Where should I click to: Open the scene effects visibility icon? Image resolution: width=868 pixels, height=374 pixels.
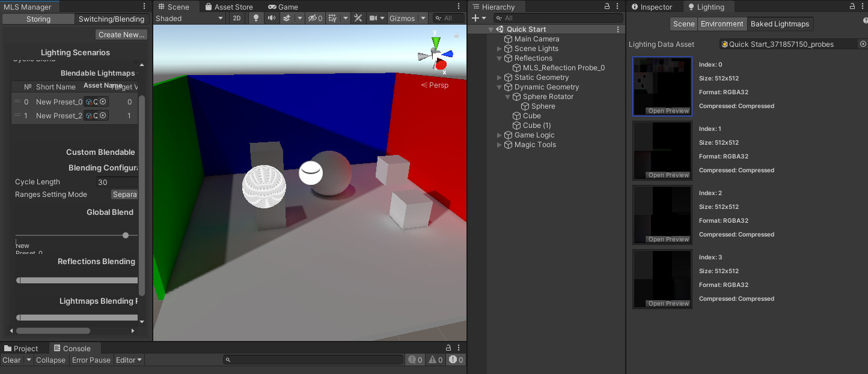tap(287, 18)
